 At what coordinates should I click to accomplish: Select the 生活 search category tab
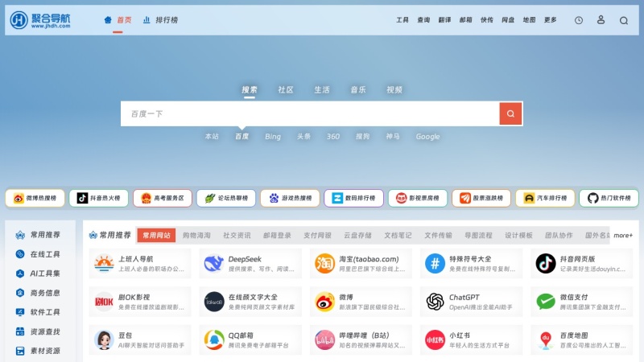coord(321,90)
